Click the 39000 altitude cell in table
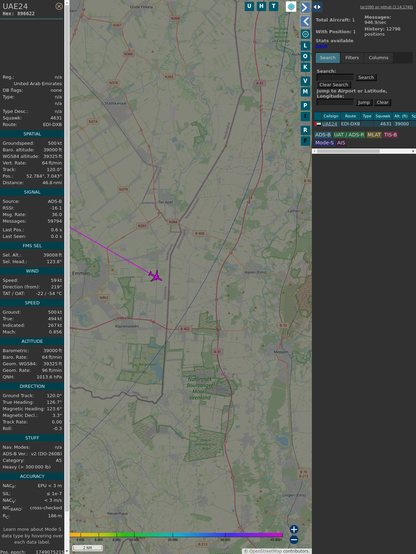The height and width of the screenshot is (554, 416). 402,124
